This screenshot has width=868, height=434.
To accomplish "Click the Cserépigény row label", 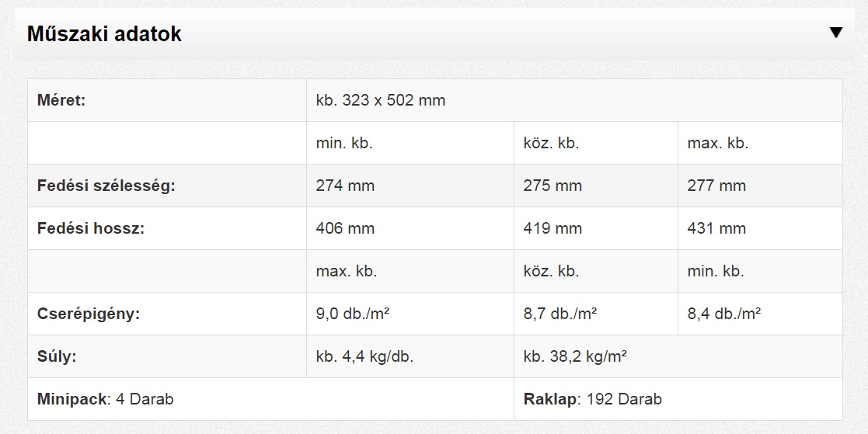I will click(x=89, y=314).
